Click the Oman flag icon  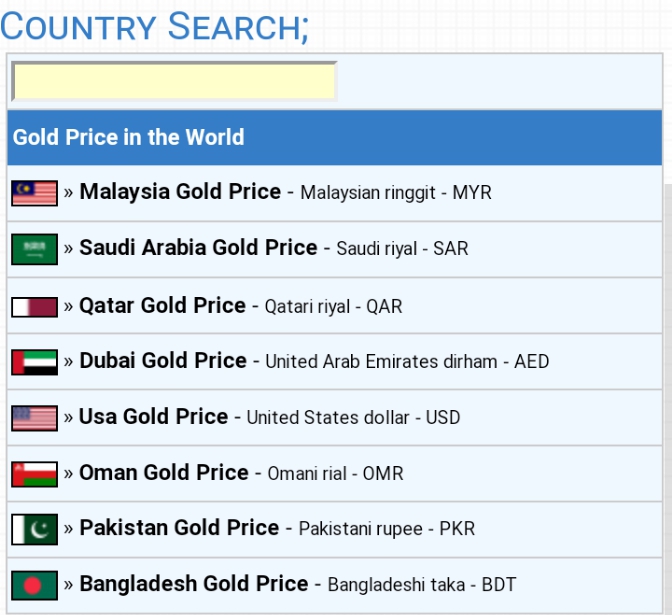point(34,473)
